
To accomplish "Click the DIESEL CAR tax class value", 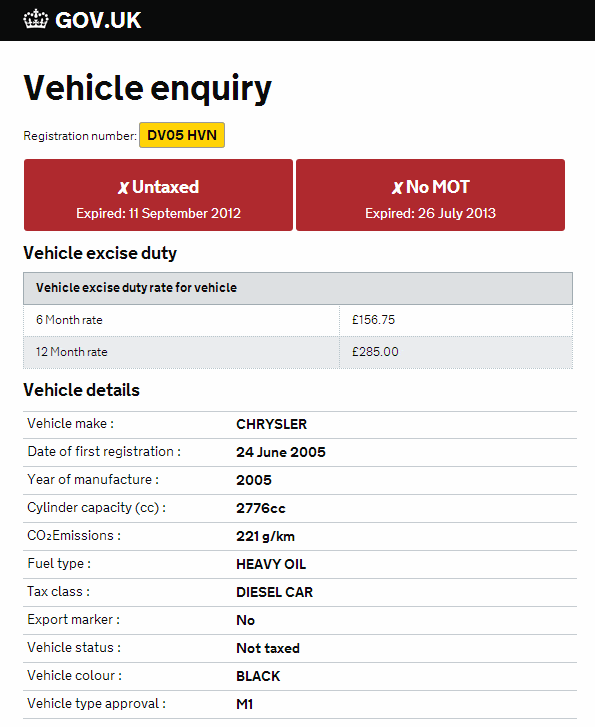I will coord(275,592).
